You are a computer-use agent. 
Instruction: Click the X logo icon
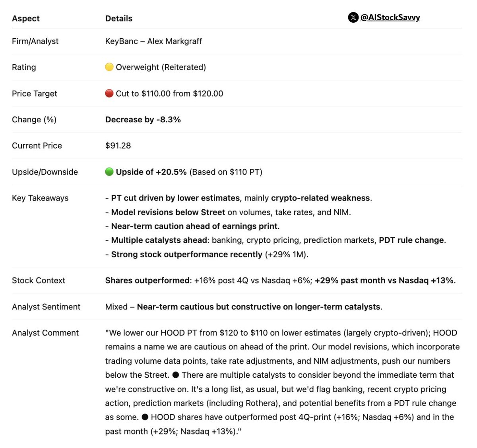[353, 17]
